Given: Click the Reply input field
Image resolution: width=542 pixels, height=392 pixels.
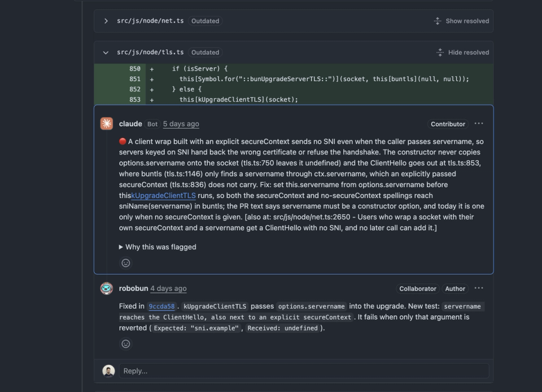Looking at the screenshot, I should click(x=304, y=371).
